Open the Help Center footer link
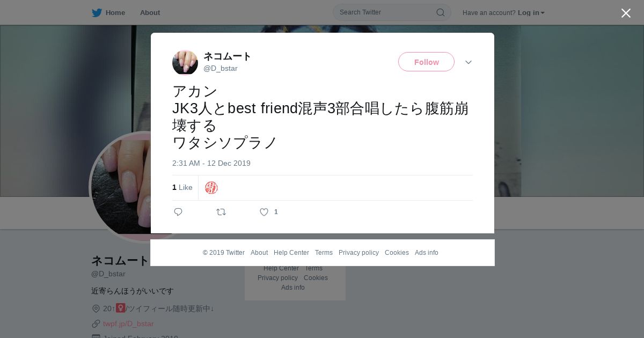Image resolution: width=644 pixels, height=338 pixels. (291, 253)
